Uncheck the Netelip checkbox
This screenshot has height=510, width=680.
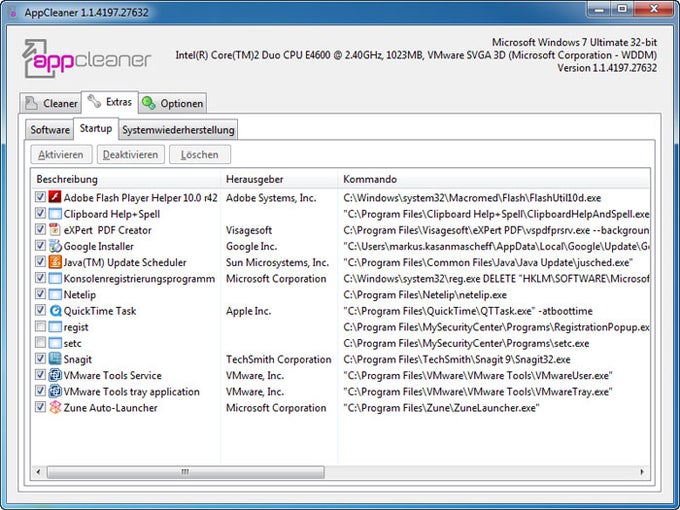pyautogui.click(x=40, y=294)
